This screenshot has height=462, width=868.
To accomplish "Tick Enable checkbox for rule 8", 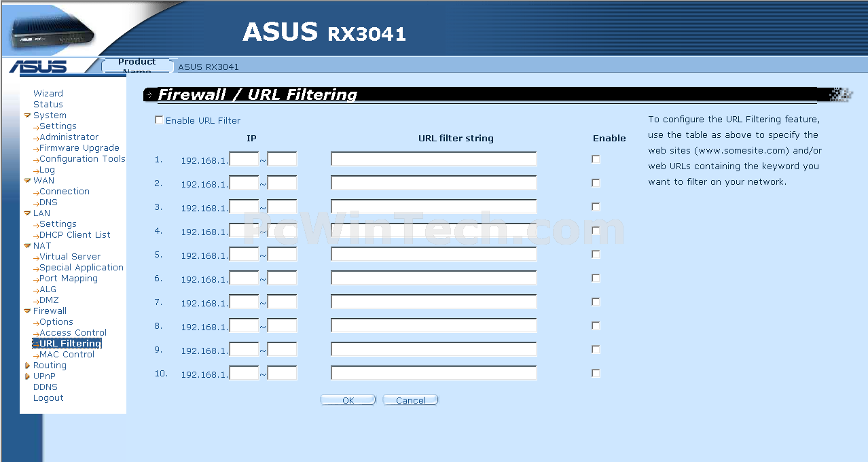I will pyautogui.click(x=596, y=325).
